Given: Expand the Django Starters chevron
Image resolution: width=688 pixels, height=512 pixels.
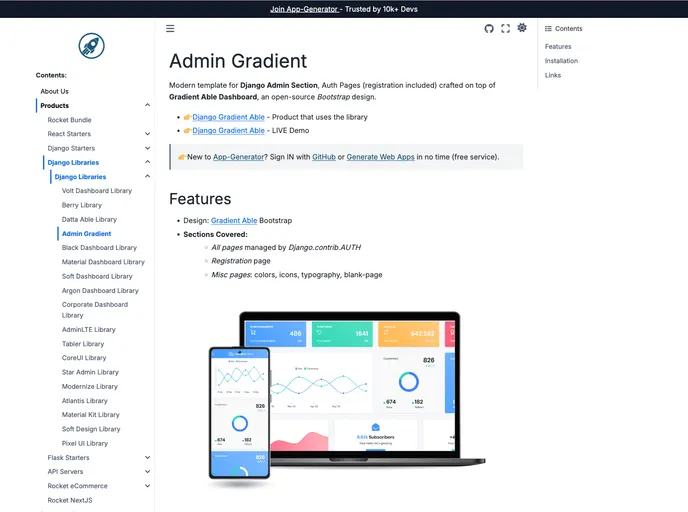Looking at the screenshot, I should (x=147, y=148).
